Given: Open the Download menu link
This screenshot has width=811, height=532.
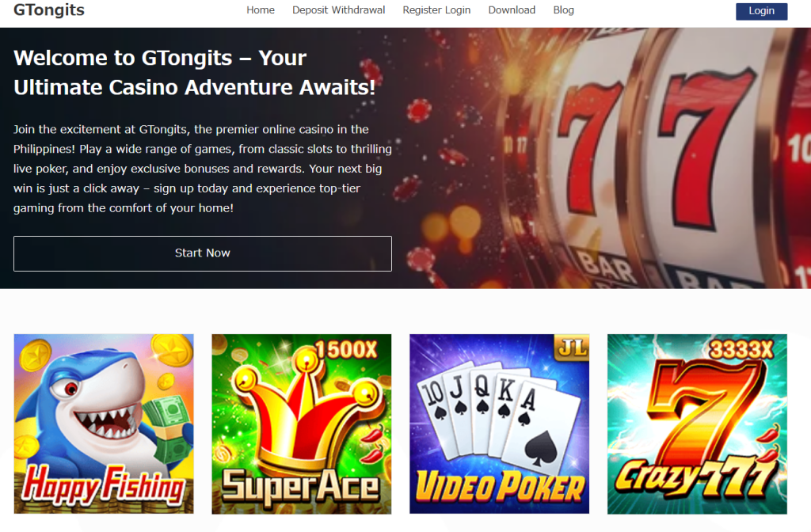Looking at the screenshot, I should pyautogui.click(x=512, y=9).
